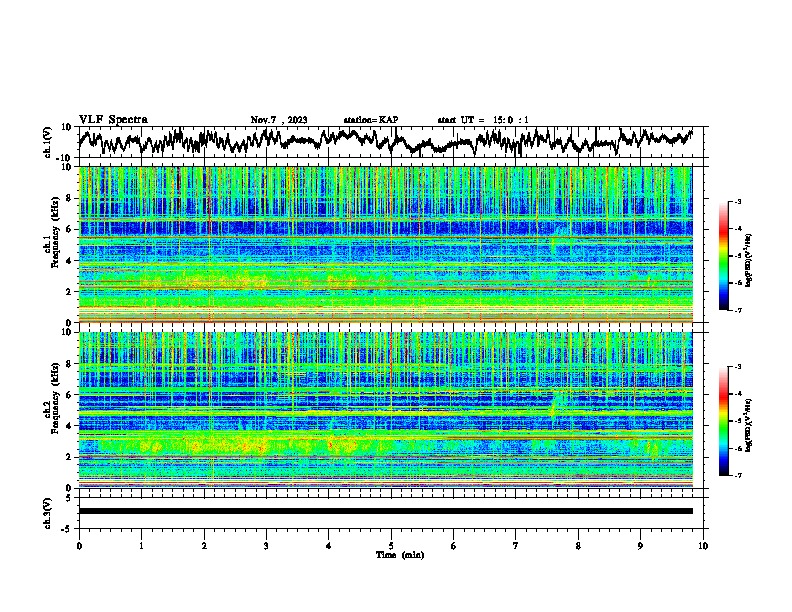Click time axis tick label "4"
792x612 pixels.
click(329, 546)
